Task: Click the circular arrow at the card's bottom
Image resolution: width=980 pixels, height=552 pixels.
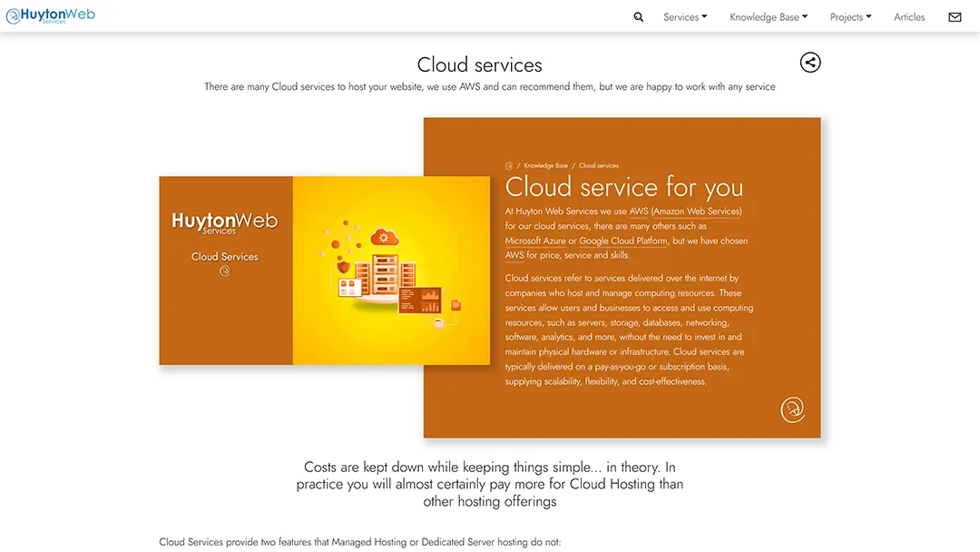Action: pos(792,409)
